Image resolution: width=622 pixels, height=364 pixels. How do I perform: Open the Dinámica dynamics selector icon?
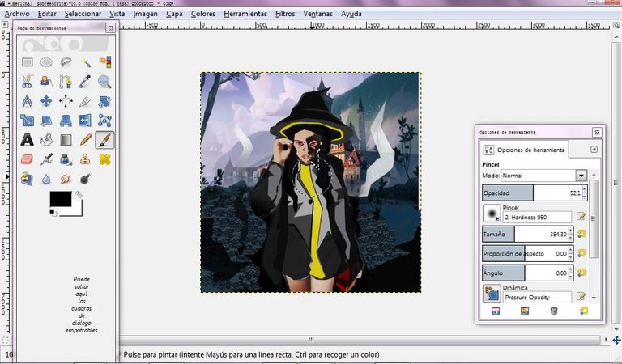point(492,294)
